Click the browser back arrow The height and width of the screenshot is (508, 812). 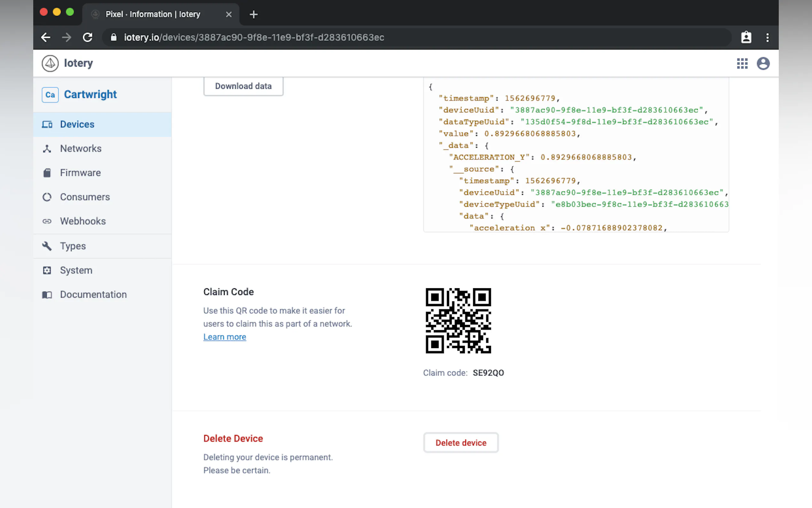coord(46,37)
